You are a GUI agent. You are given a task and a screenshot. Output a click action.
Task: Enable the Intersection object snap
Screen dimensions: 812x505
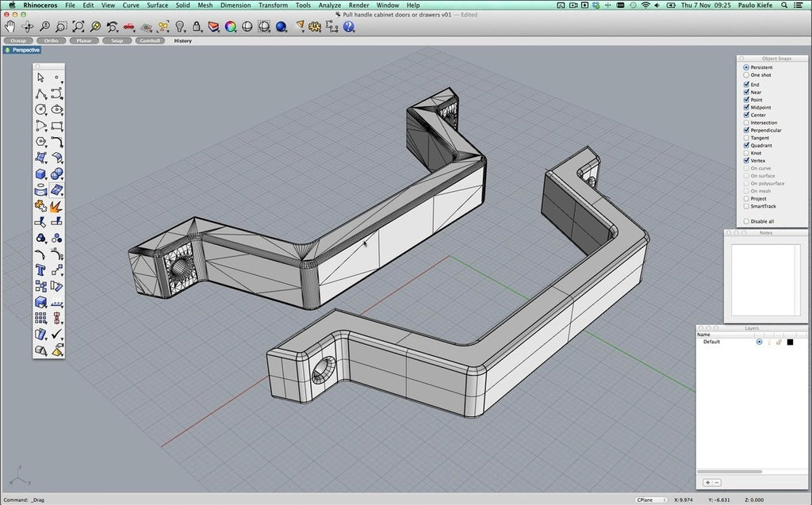pos(746,123)
